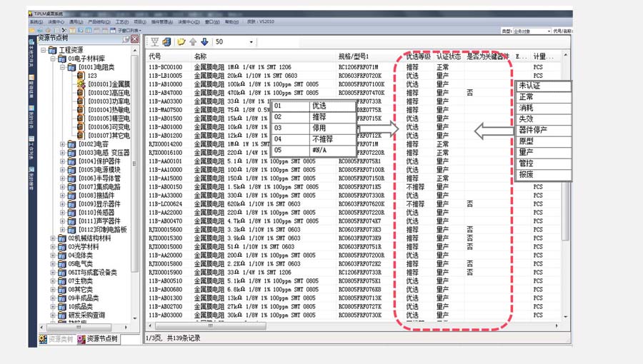Screen dimensions: 643x364
Task: Click the blue down arrow icon
Action: [x=204, y=42]
